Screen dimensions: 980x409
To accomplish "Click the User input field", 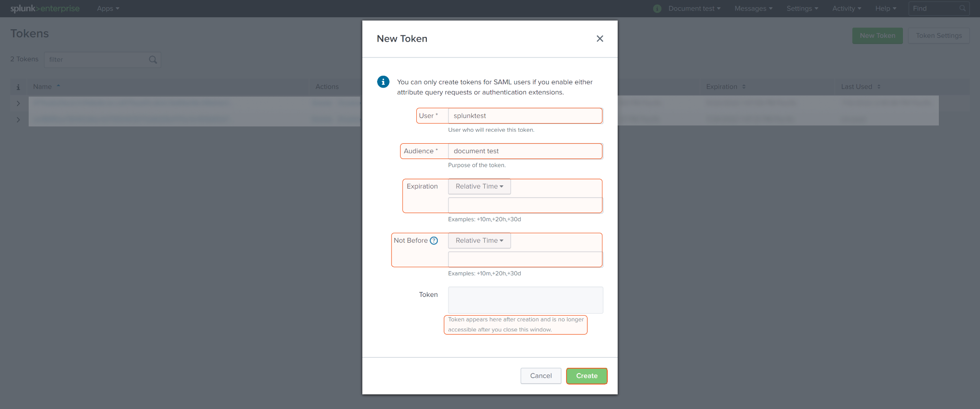I will (525, 116).
